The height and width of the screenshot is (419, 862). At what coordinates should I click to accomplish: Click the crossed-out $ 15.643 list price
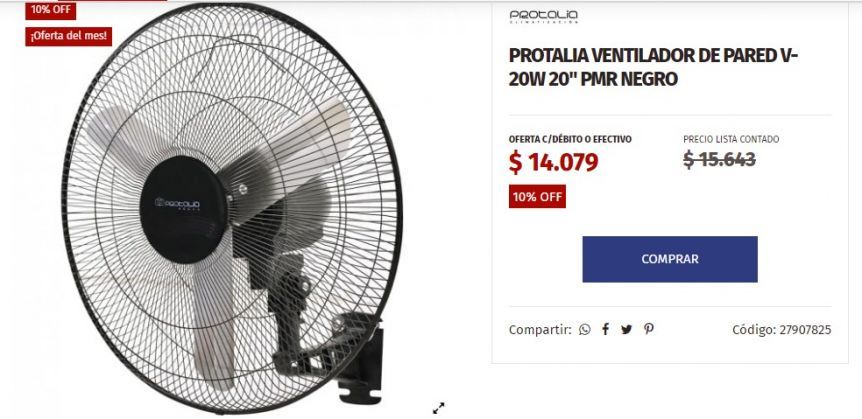pyautogui.click(x=719, y=159)
